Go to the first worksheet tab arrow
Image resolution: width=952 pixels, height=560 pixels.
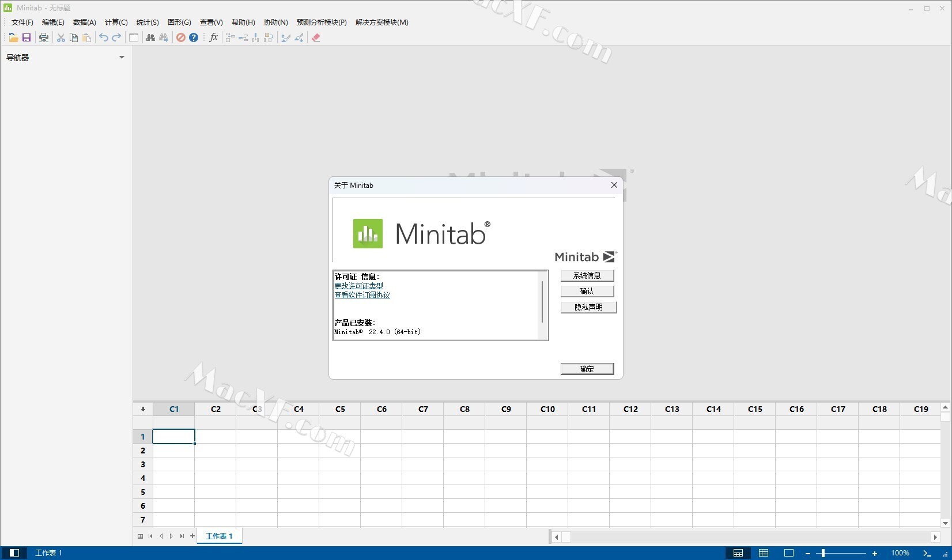(x=150, y=536)
